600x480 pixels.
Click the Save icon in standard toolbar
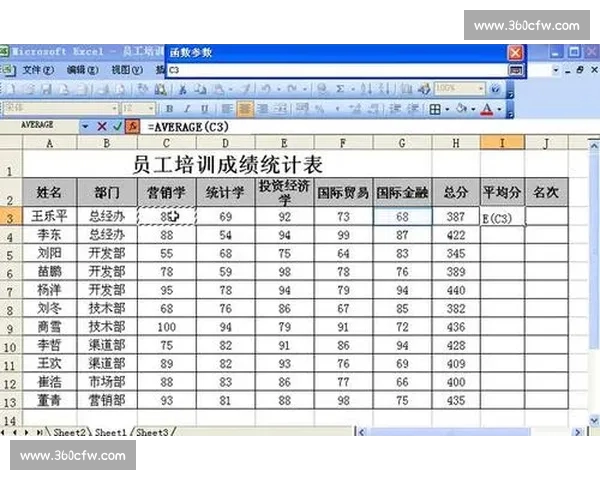tap(47, 89)
